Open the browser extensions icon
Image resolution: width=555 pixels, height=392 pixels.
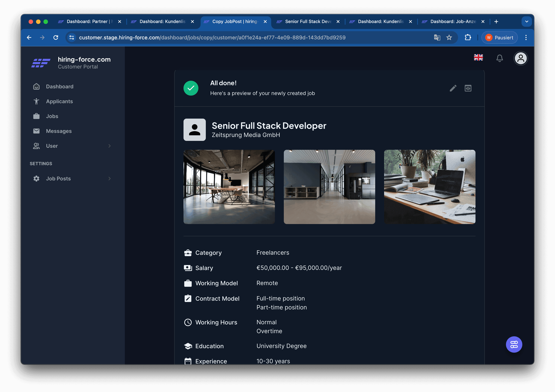click(x=468, y=37)
